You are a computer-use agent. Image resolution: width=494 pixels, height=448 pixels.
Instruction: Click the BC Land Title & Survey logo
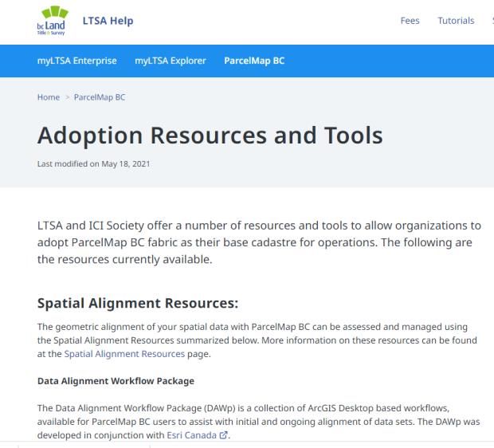coord(53,21)
